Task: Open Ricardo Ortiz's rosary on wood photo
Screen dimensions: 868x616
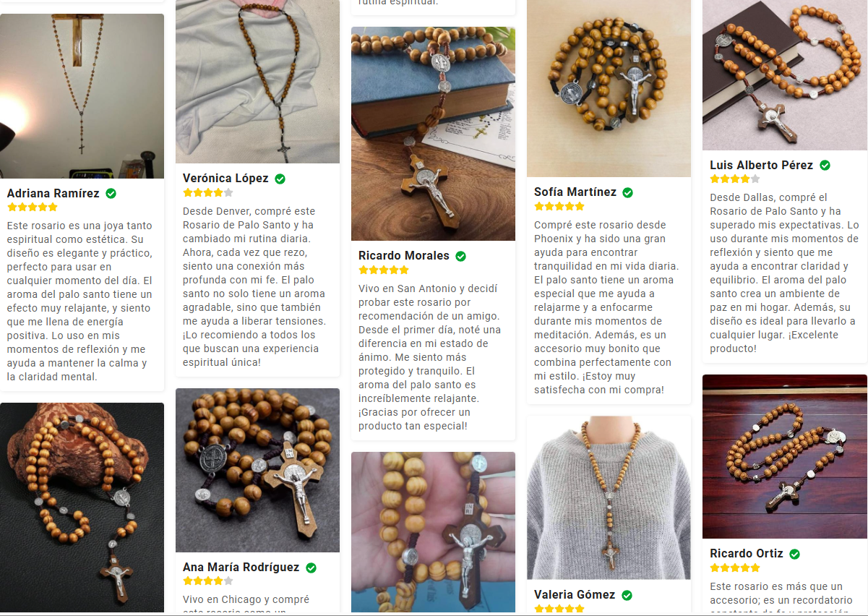Action: click(784, 456)
